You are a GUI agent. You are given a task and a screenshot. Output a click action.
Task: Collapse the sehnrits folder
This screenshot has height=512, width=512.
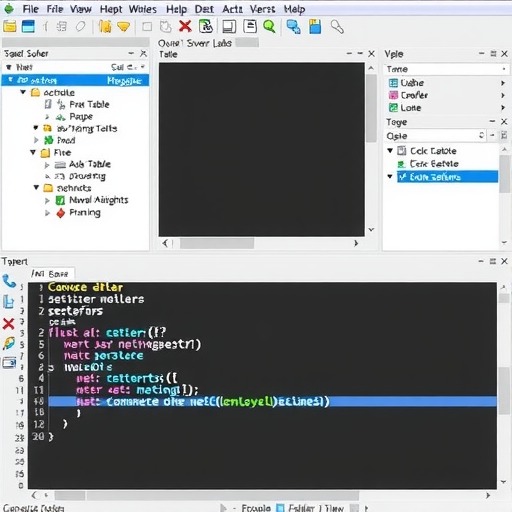coord(36,187)
